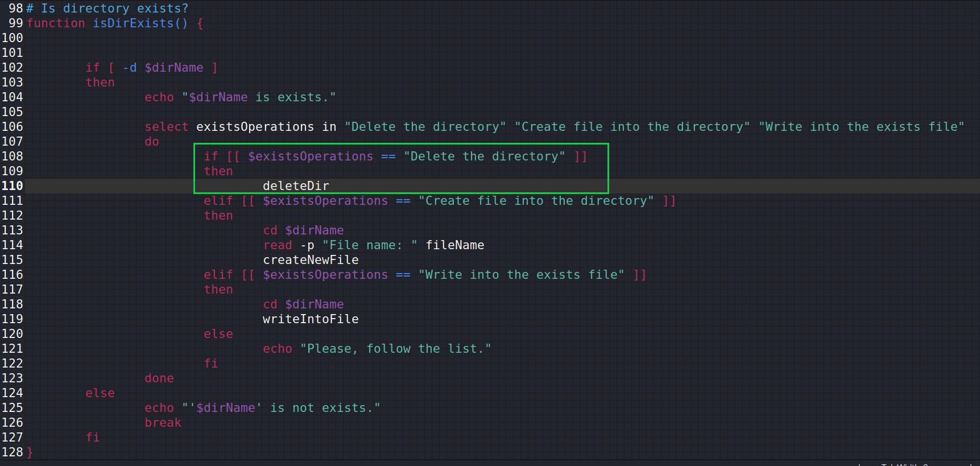Click the "-p" option on line 114
This screenshot has height=466, width=980.
(307, 245)
